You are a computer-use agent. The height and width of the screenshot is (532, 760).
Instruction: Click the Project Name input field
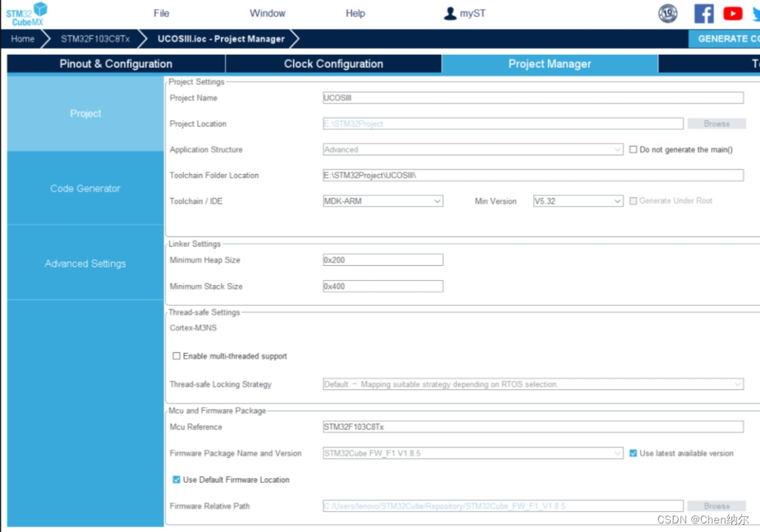click(x=533, y=98)
